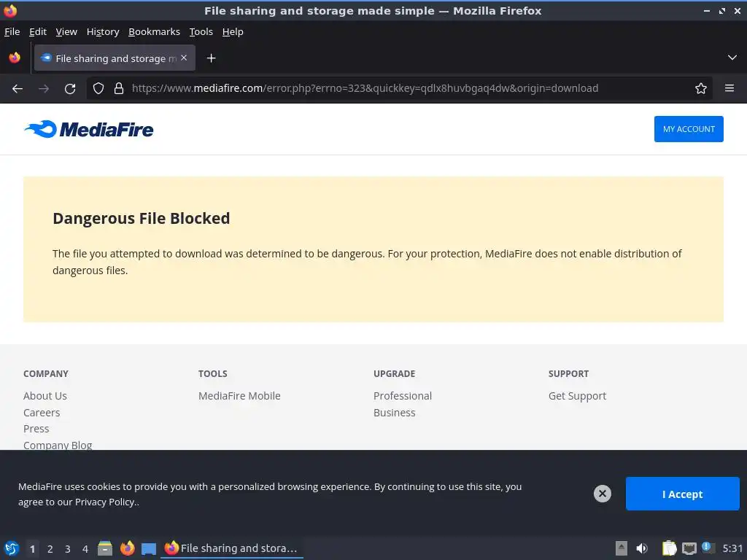Image resolution: width=747 pixels, height=560 pixels.
Task: Open tracking protection shield icon
Action: coord(98,88)
